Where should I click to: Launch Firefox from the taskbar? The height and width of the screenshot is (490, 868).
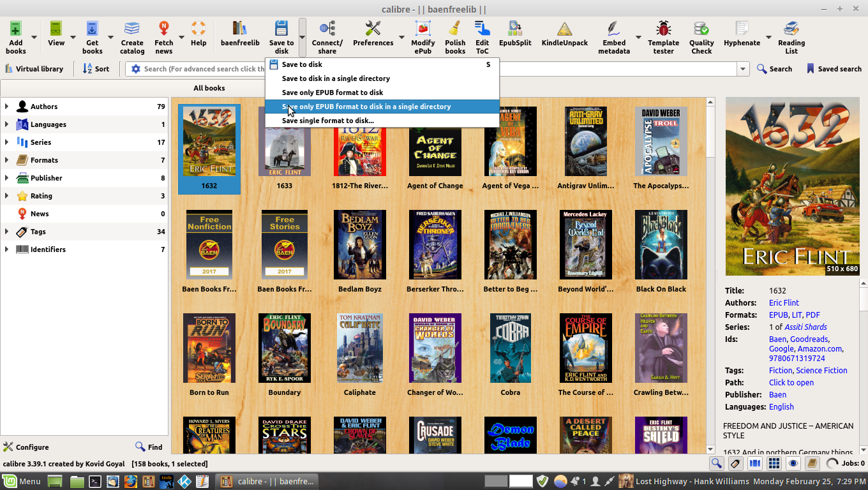pyautogui.click(x=131, y=482)
